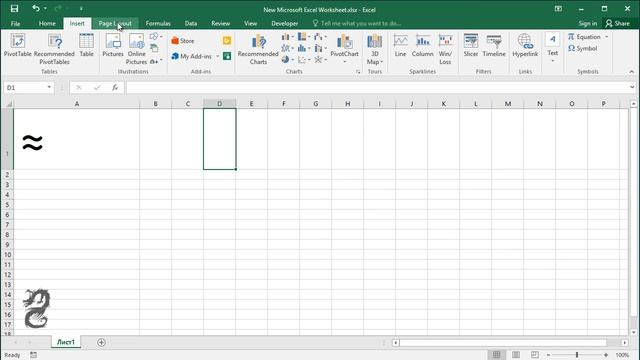Insert a scatter or bubble chart
This screenshot has height=360, width=640.
(x=304, y=60)
